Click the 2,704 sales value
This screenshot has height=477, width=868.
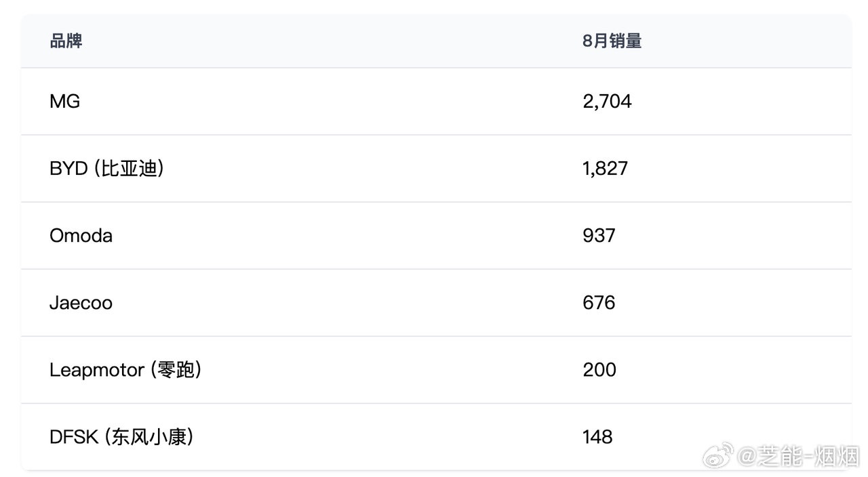point(607,102)
